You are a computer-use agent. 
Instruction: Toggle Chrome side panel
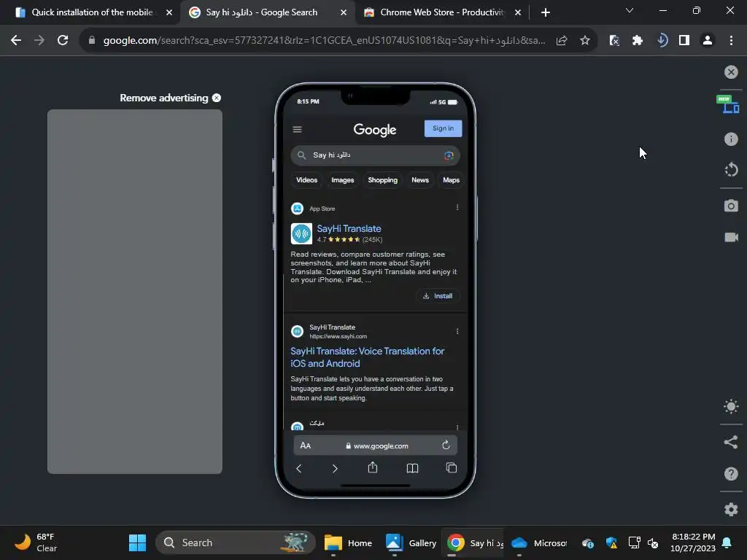pyautogui.click(x=684, y=41)
